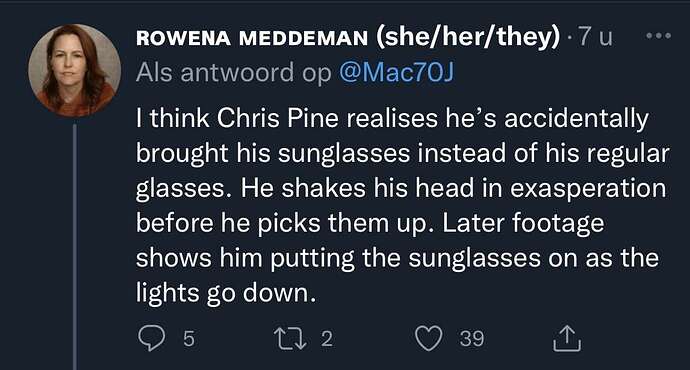Click the word exasperation in the tweet text
Screen dimensions: 690x370
(588, 189)
